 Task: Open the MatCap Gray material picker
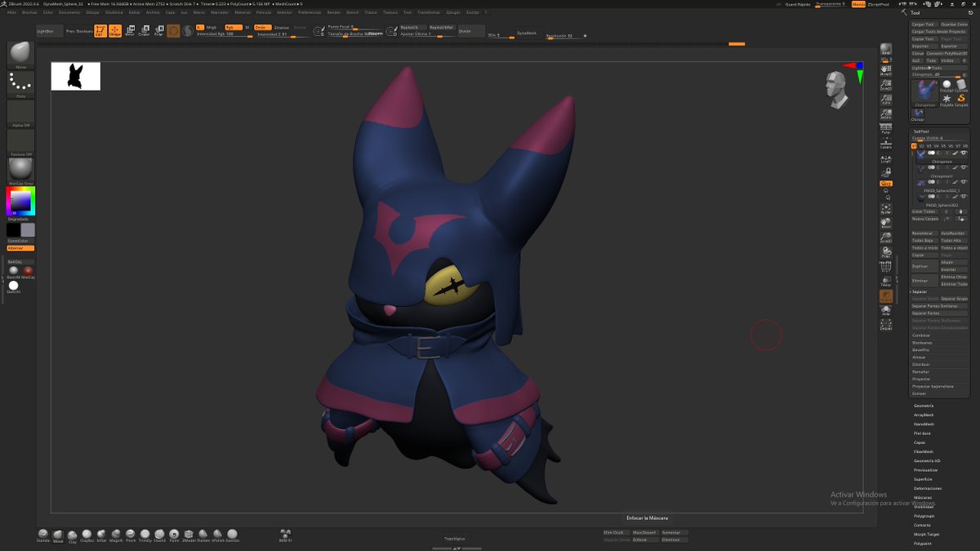20,171
